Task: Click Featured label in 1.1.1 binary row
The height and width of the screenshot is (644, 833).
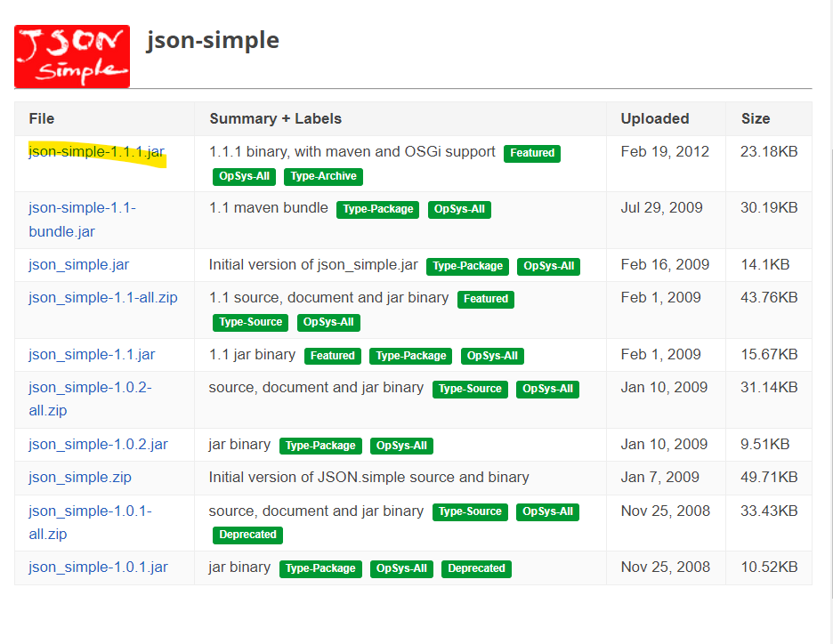Action: 532,153
